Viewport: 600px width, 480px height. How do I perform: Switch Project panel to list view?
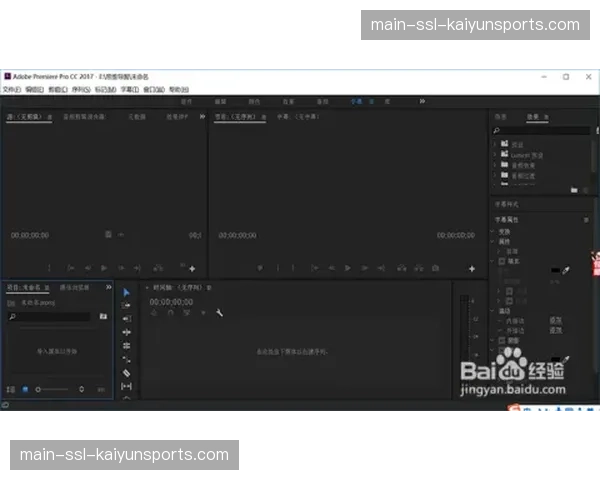pos(11,389)
